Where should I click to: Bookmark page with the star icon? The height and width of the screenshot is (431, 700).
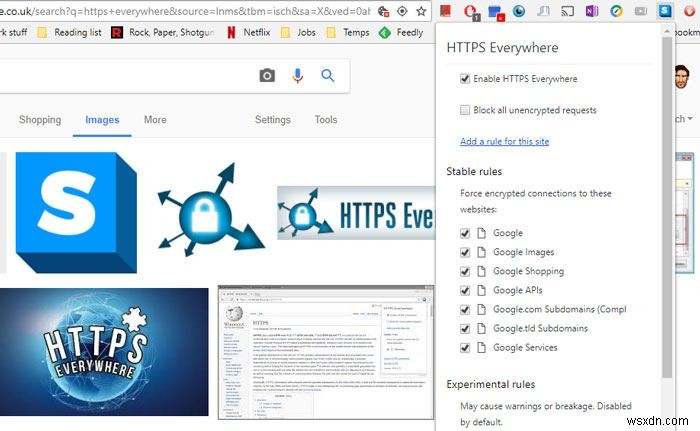coord(421,11)
